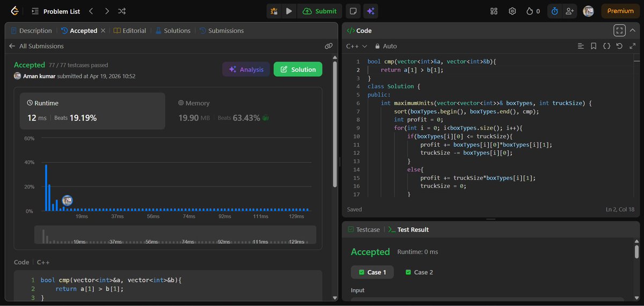Viewport: 644px width, 306px height.
Task: Click the Saved status text
Action: point(354,210)
